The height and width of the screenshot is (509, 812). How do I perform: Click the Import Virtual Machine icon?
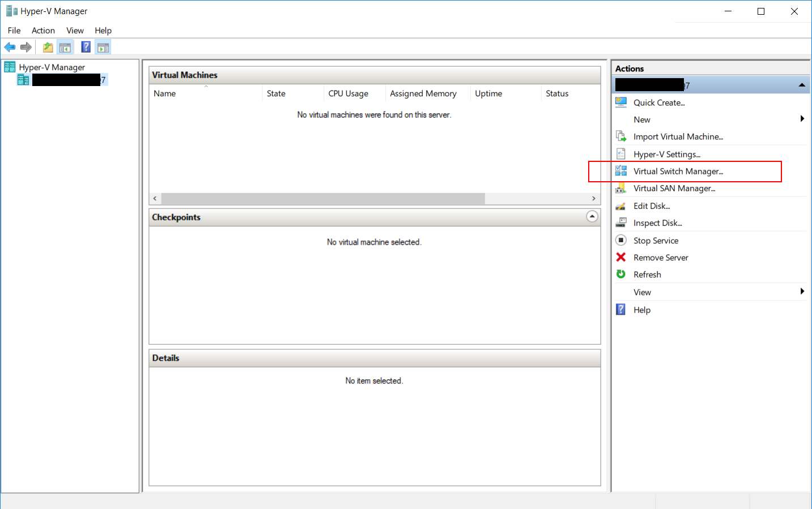pyautogui.click(x=621, y=136)
